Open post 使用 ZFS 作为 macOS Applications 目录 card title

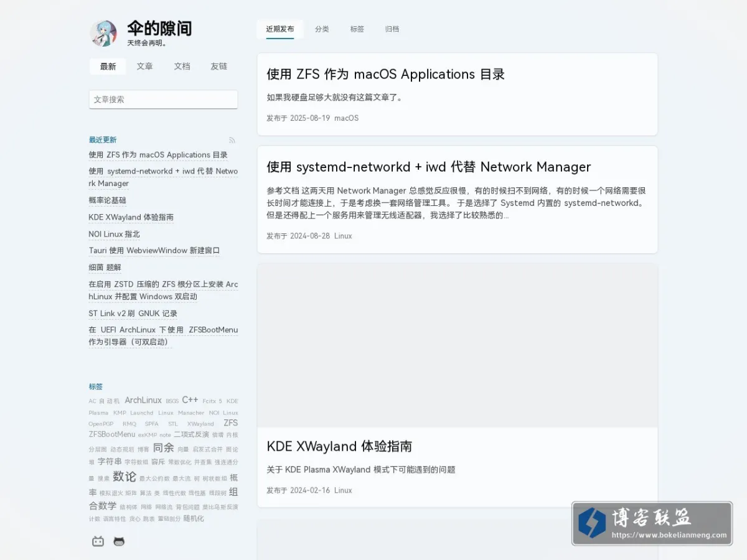tap(385, 74)
